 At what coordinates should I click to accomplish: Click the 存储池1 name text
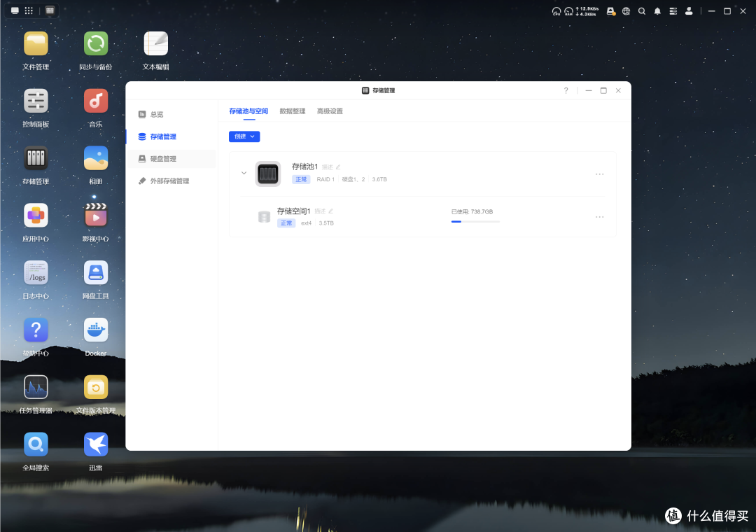tap(304, 167)
